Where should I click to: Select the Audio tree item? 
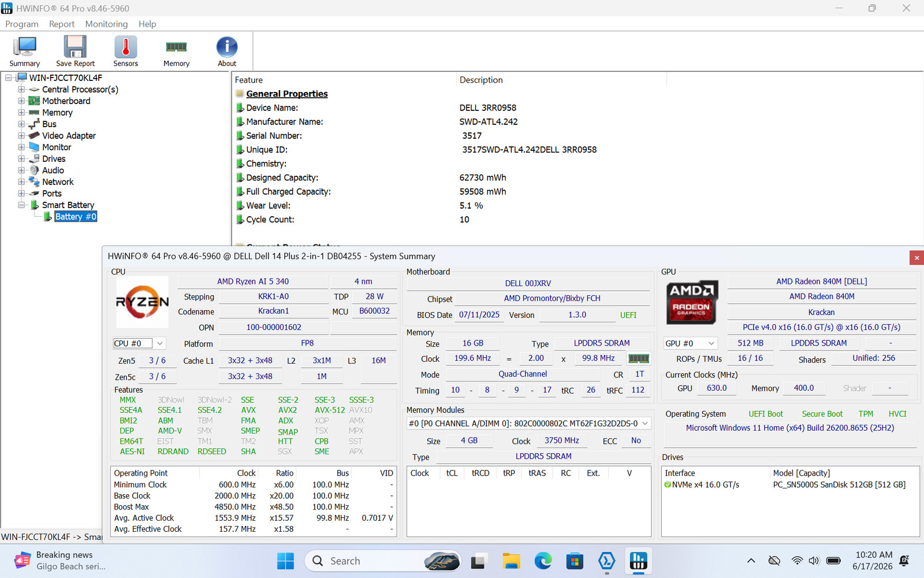point(53,171)
